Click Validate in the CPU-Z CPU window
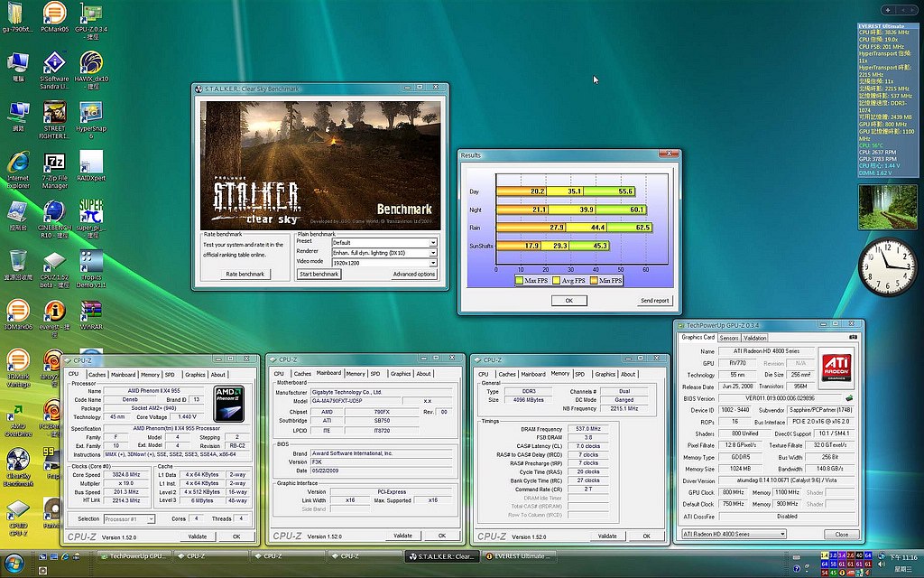The height and width of the screenshot is (578, 924). 198,536
